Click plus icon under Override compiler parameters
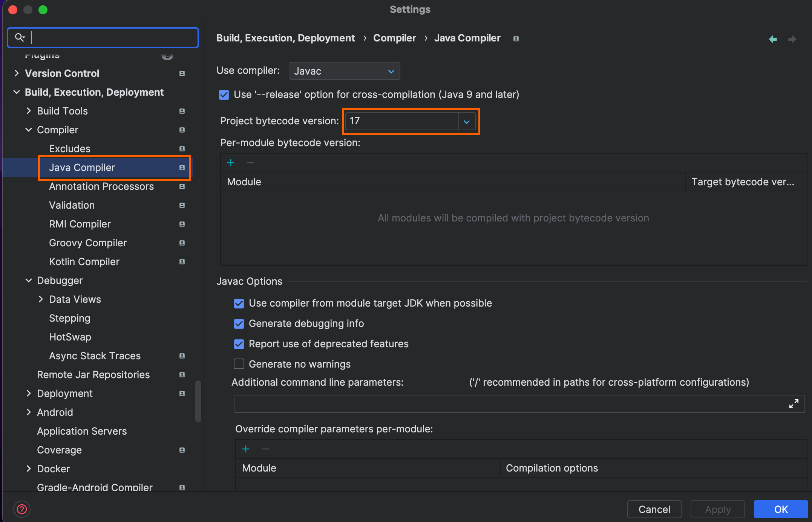The height and width of the screenshot is (522, 812). tap(246, 449)
